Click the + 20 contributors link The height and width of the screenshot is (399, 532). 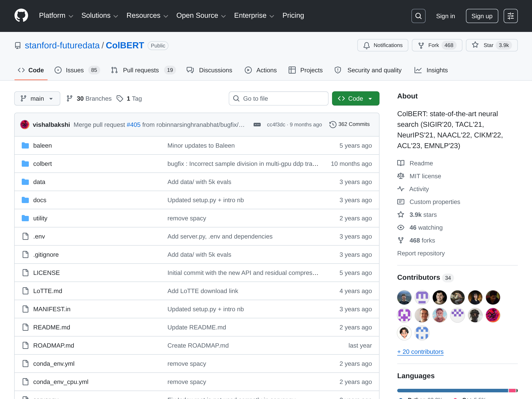click(x=420, y=352)
